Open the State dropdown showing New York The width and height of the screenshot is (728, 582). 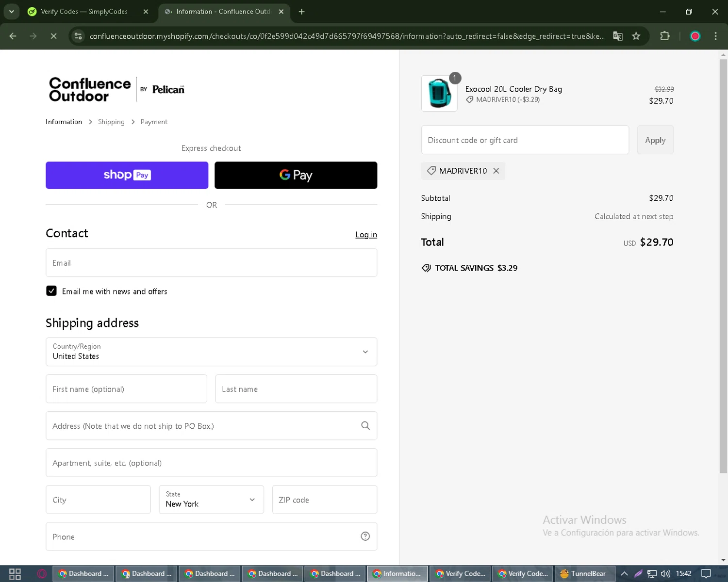click(211, 500)
